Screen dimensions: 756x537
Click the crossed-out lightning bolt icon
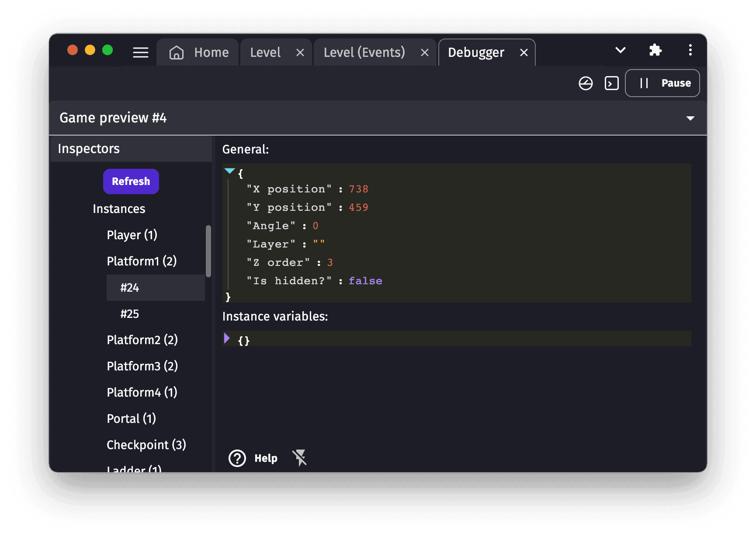point(300,458)
